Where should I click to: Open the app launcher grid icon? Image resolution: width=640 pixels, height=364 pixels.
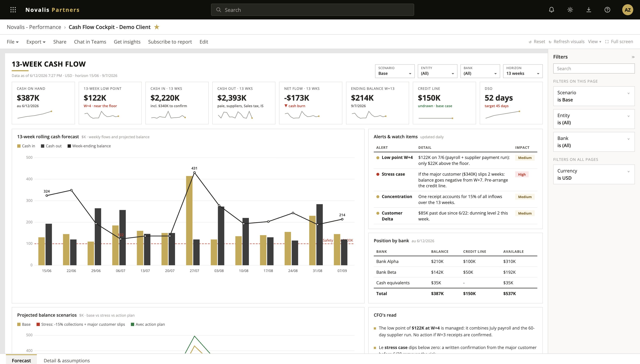pos(13,10)
